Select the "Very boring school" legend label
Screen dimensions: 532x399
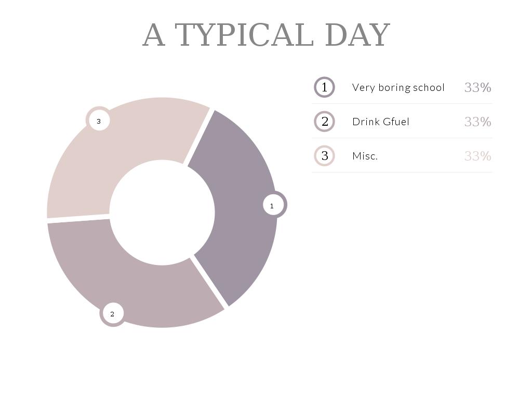(x=398, y=87)
